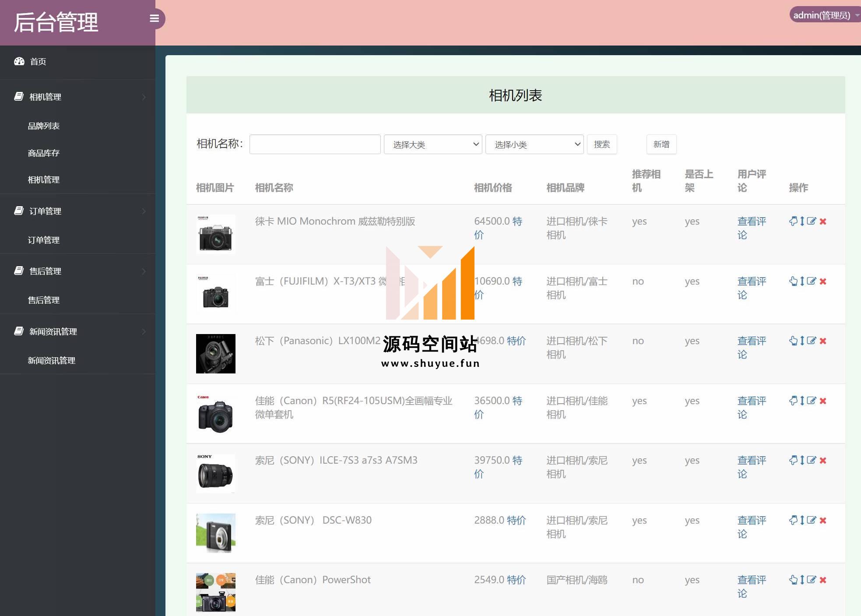Click hand-pointing-down icon for 徕卡 MIO Monochrom row

793,221
